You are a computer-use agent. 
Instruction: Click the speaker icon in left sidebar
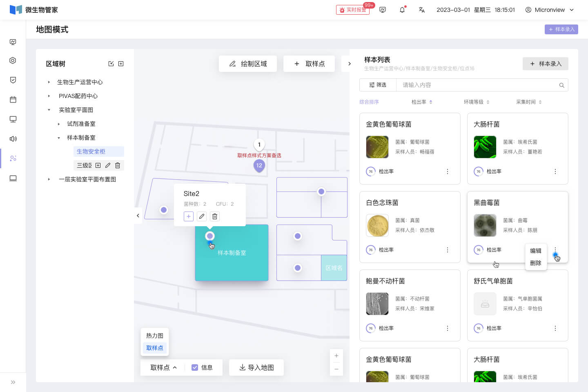(x=13, y=139)
